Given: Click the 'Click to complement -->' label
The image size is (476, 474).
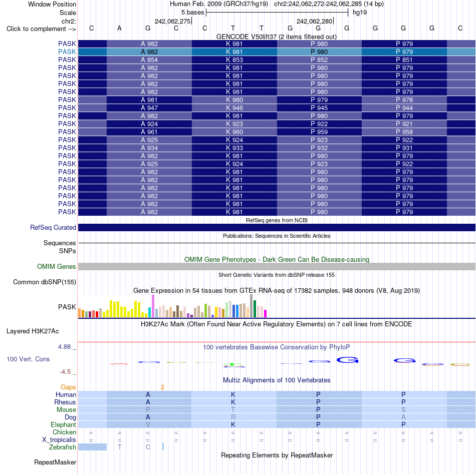Looking at the screenshot, I should click(41, 29).
